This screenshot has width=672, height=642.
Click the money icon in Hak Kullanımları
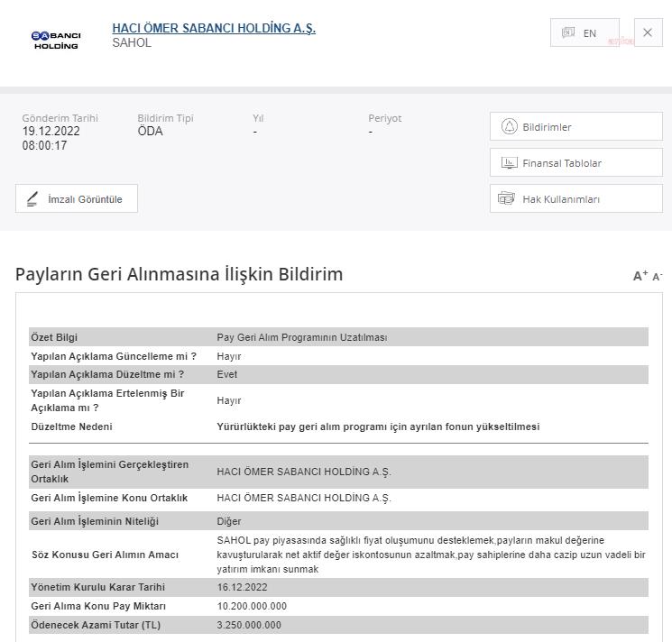[506, 198]
